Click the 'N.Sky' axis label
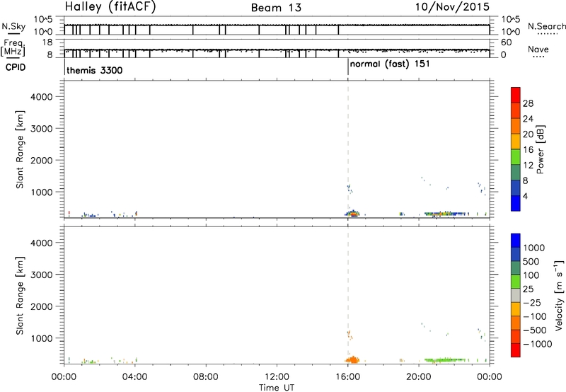Screen dimensions: 566x392 click(x=13, y=26)
